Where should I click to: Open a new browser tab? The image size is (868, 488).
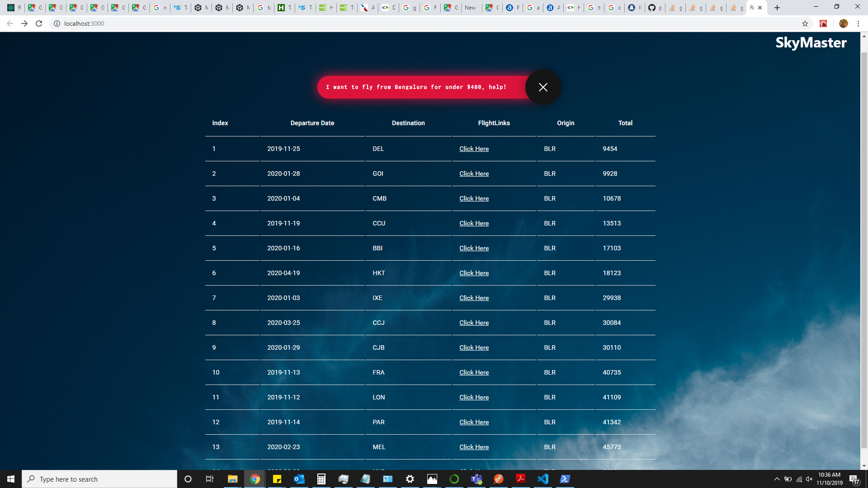(777, 8)
